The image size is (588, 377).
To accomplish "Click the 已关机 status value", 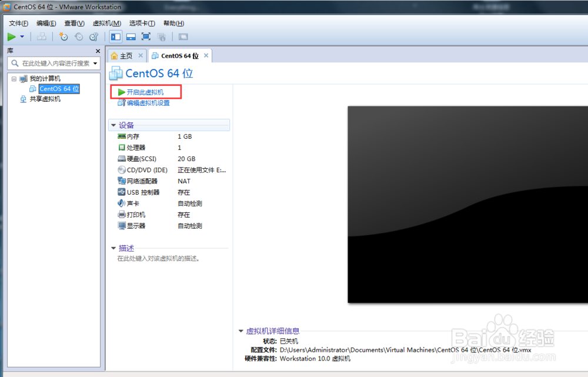I will (289, 341).
